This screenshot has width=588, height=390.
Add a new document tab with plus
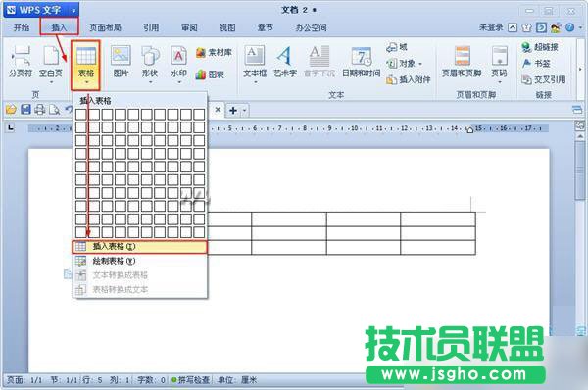coord(233,111)
